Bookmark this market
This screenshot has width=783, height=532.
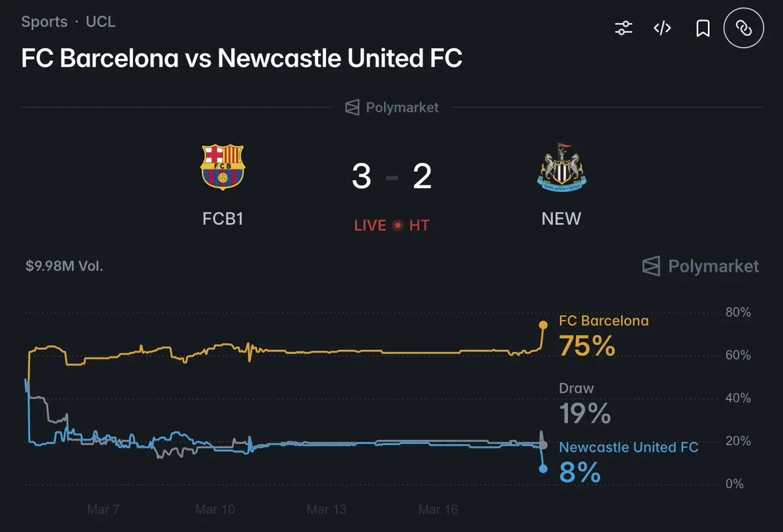pos(703,28)
